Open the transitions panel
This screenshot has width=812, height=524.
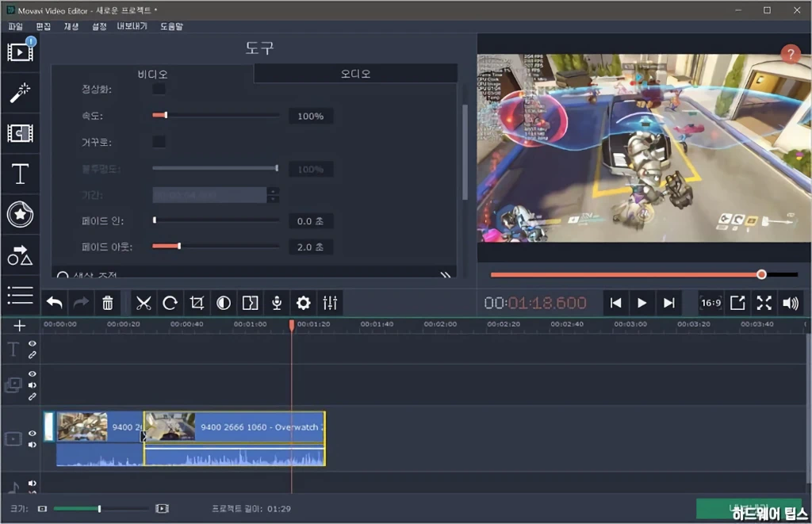[20, 134]
